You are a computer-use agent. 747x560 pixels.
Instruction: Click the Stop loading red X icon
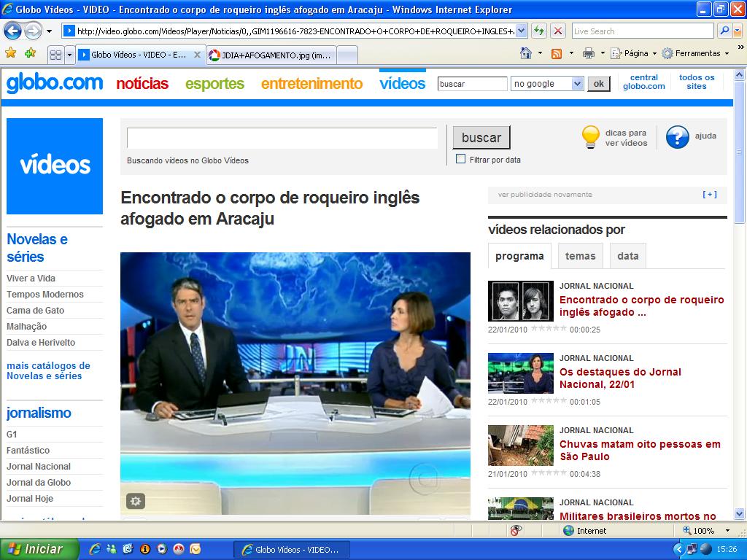(x=557, y=31)
